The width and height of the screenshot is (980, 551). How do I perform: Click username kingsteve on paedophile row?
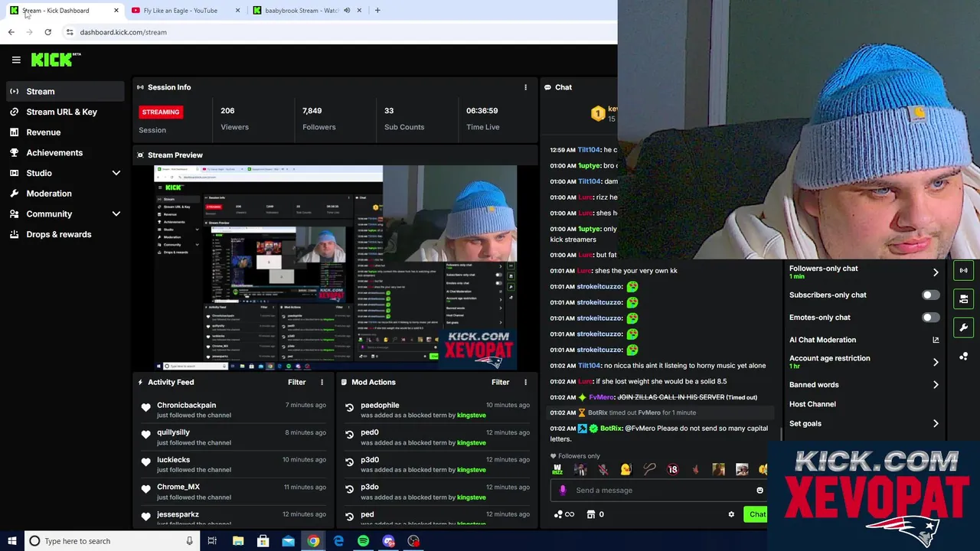point(471,416)
